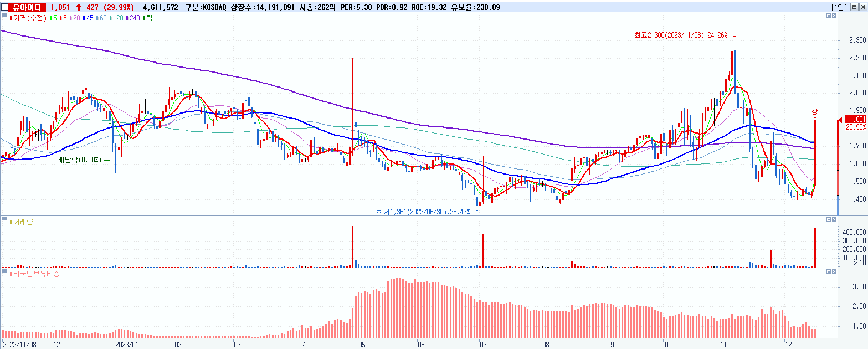The image size is (868, 349).
Task: Click the ×10 volume scale label
Action: [x=860, y=264]
